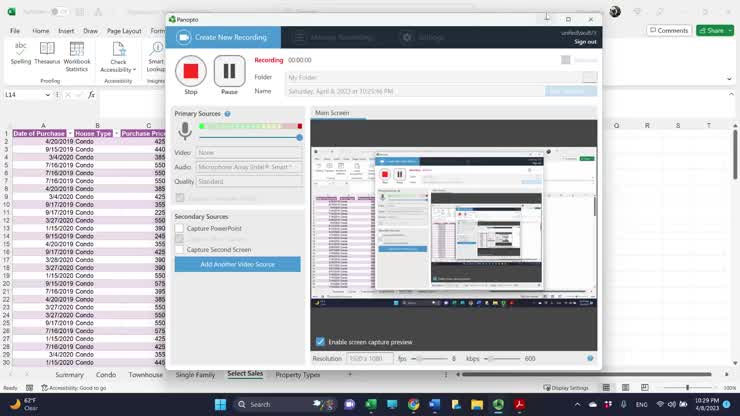Open the folder browse dropdown button

tap(589, 77)
